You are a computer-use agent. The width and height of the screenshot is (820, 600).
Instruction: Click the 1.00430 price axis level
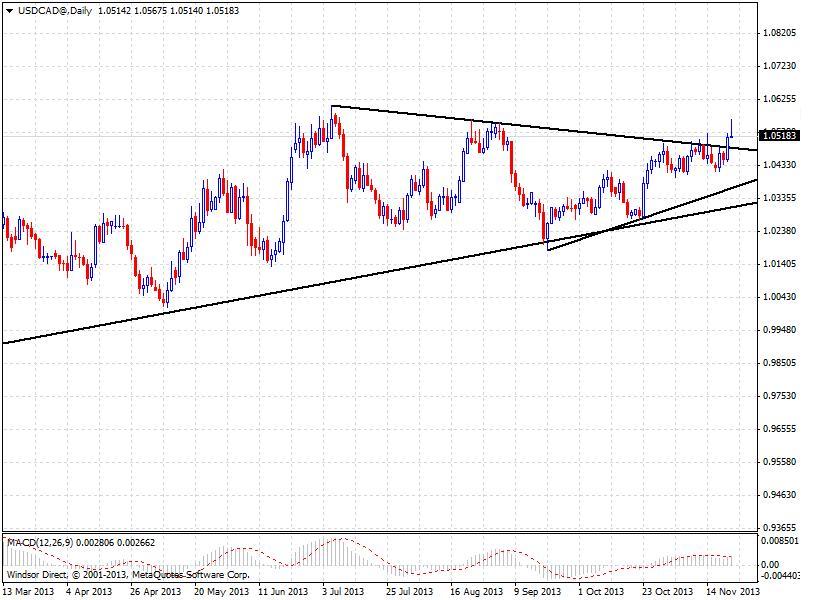click(x=779, y=297)
